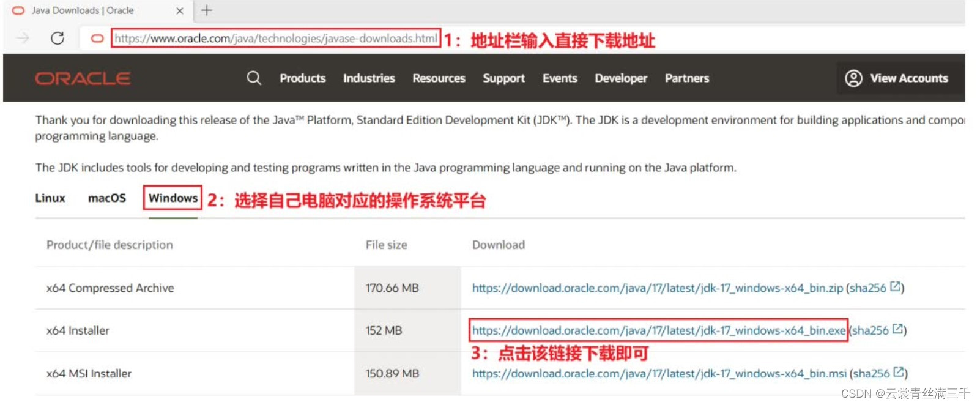Click the View Accounts button
Screen dimensions: 980x405
pos(900,78)
